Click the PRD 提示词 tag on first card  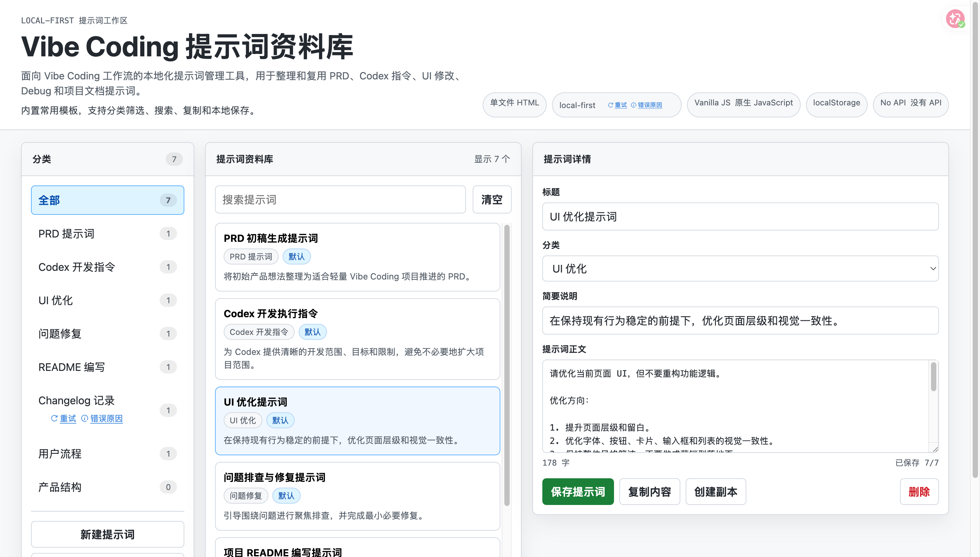tap(251, 257)
